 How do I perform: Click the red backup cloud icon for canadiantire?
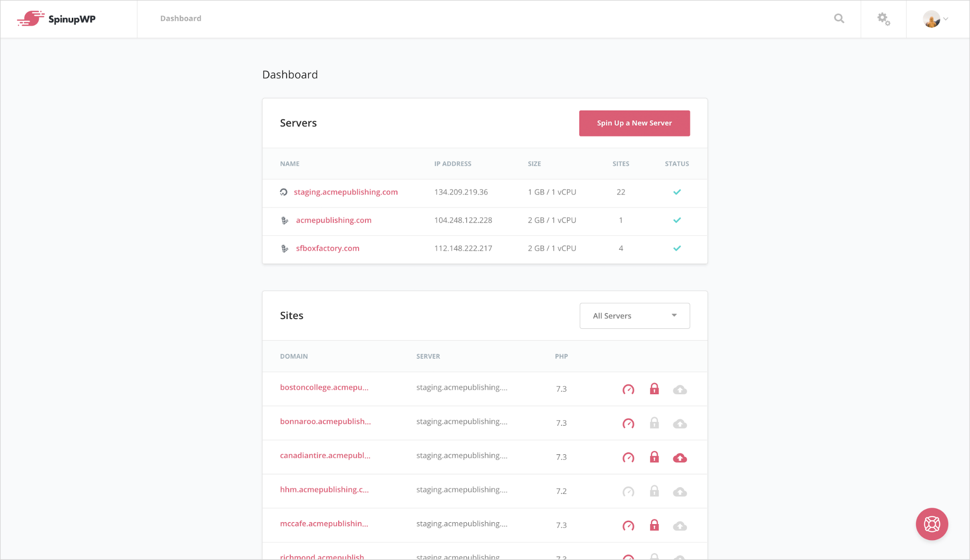tap(680, 458)
